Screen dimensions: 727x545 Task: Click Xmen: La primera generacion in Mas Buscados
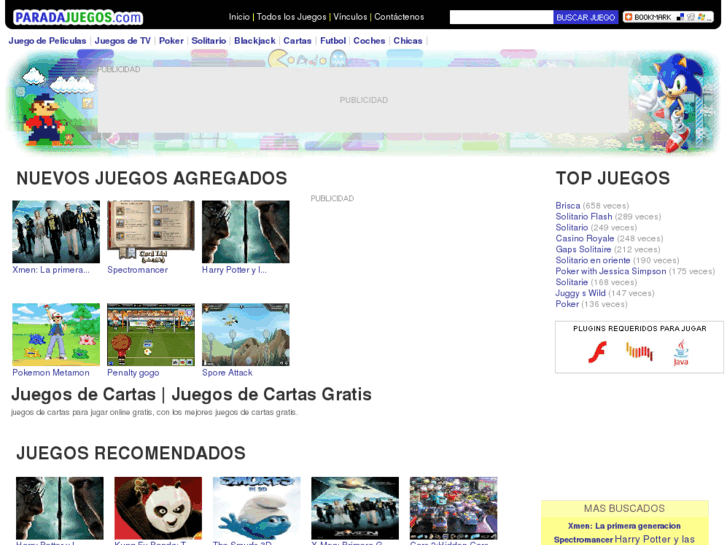pos(624,526)
